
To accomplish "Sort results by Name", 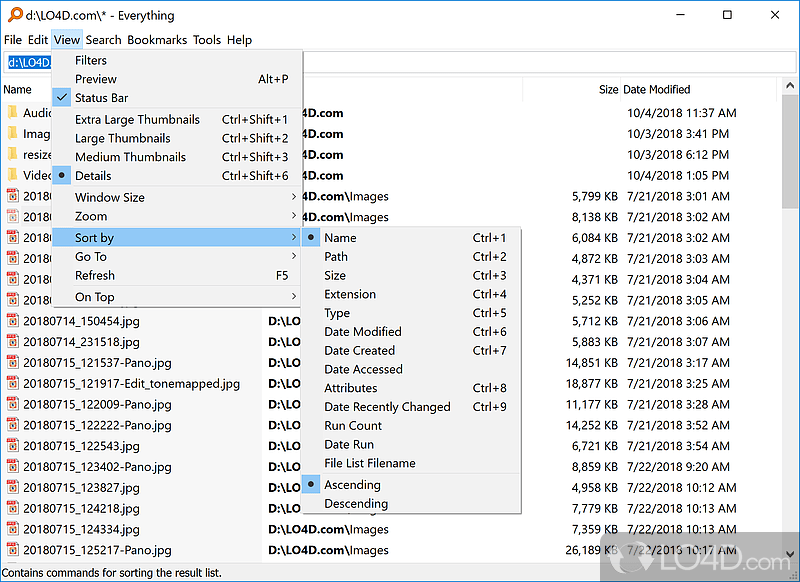I will (x=411, y=238).
